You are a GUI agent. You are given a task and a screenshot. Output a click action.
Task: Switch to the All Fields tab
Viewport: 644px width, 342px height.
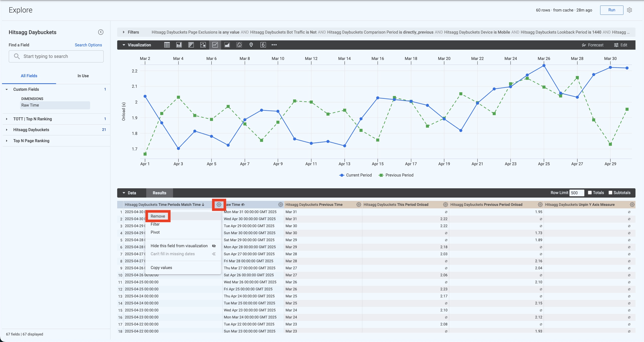pos(29,76)
